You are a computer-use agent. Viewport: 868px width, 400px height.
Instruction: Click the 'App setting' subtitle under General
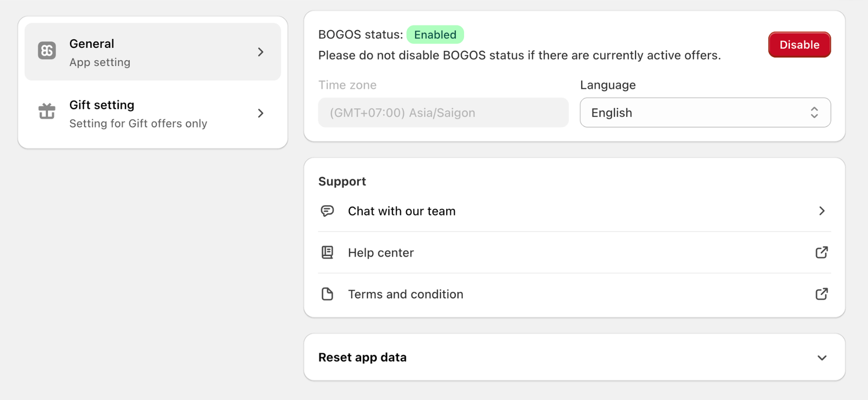[100, 62]
